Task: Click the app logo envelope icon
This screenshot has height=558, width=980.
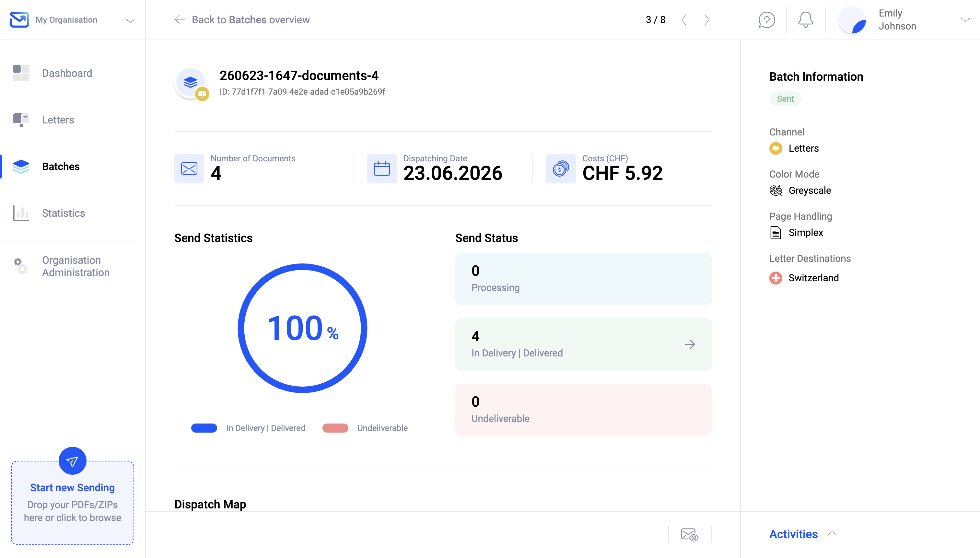Action: click(19, 19)
